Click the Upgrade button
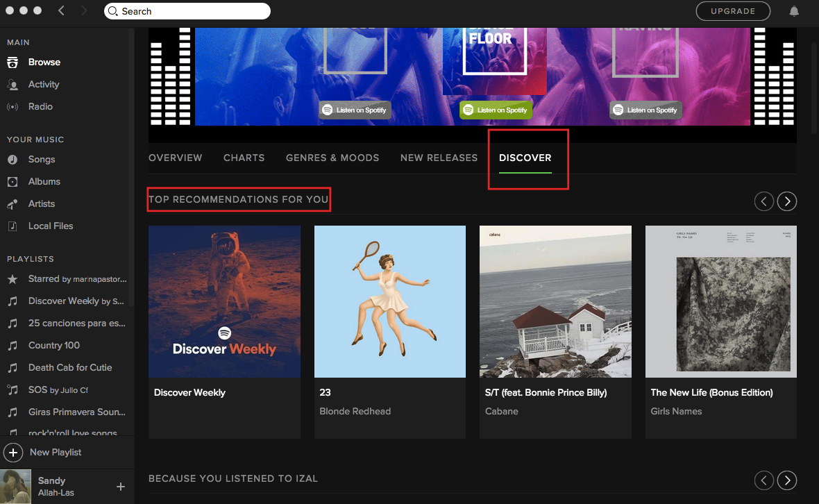This screenshot has width=819, height=504. point(733,11)
